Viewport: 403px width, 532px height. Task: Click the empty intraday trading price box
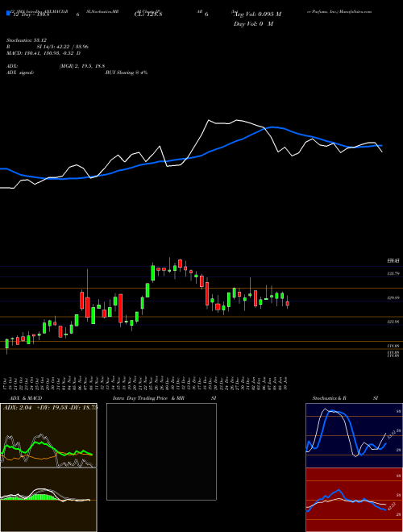coord(161,451)
